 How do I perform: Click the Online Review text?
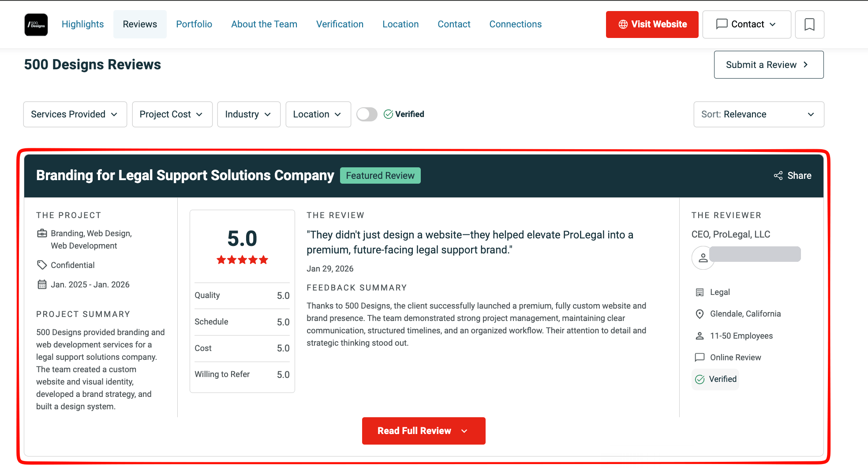coord(736,358)
